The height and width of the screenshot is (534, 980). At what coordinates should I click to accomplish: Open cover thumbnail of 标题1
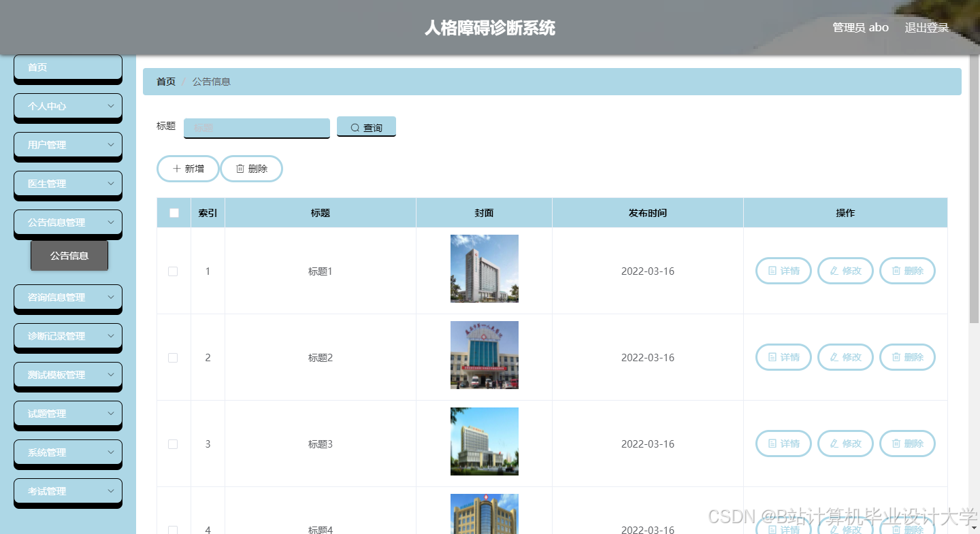click(x=485, y=269)
